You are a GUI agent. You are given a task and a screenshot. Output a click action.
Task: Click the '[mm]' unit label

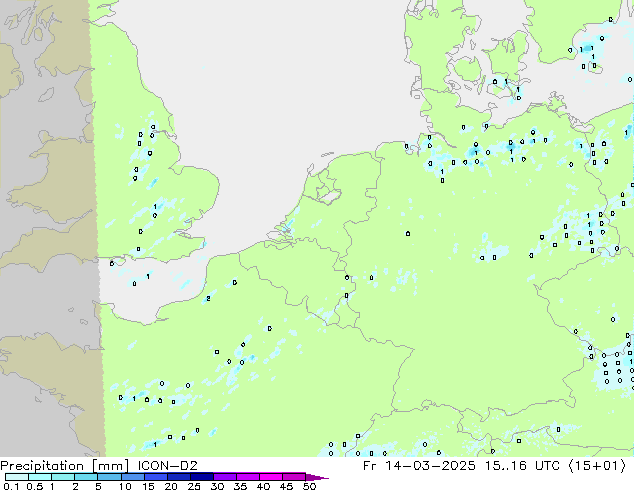tap(110, 466)
